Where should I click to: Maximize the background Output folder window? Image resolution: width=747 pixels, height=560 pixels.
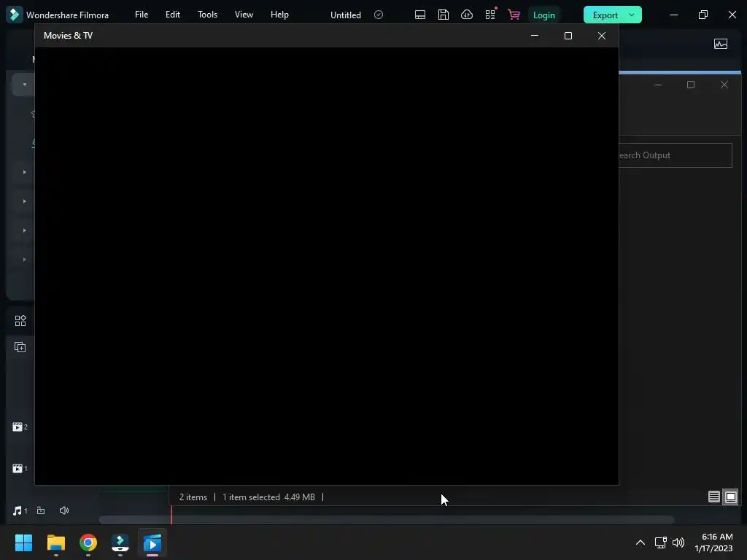[x=691, y=85]
